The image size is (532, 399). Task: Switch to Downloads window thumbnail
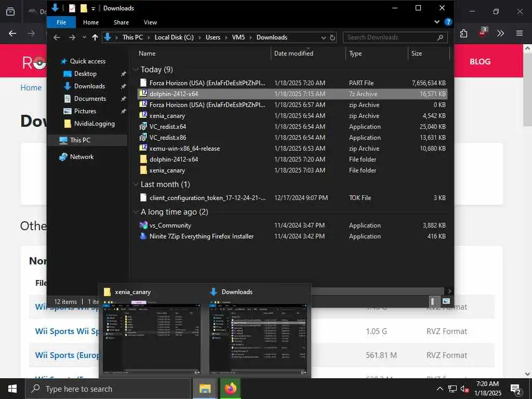pyautogui.click(x=258, y=338)
